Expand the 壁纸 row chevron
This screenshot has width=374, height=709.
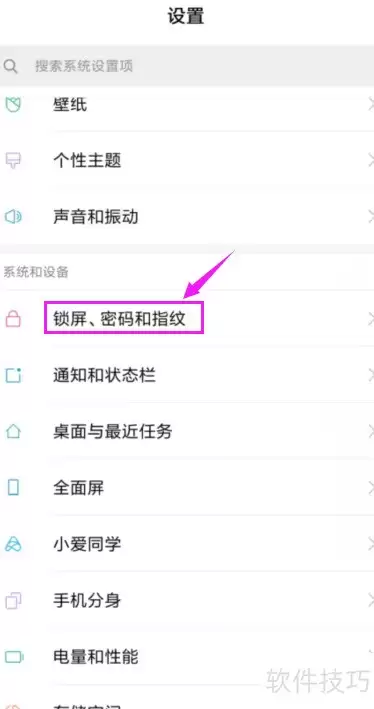[x=370, y=104]
